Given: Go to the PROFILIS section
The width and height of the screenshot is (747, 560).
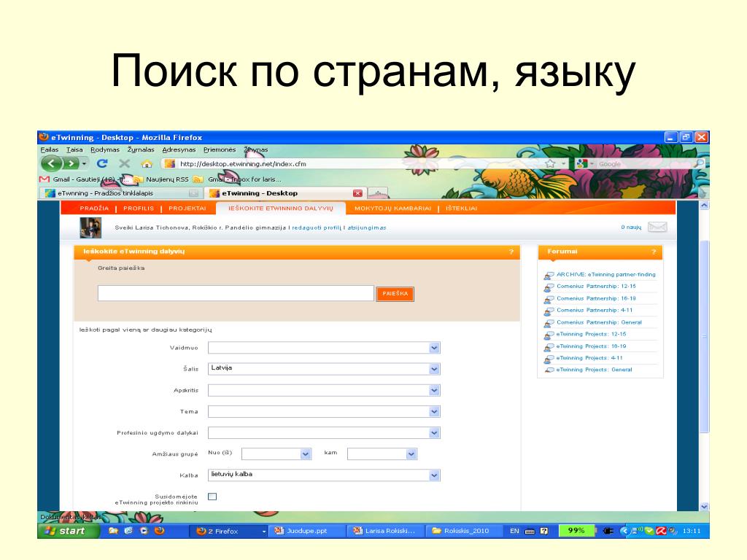Looking at the screenshot, I should (x=139, y=208).
